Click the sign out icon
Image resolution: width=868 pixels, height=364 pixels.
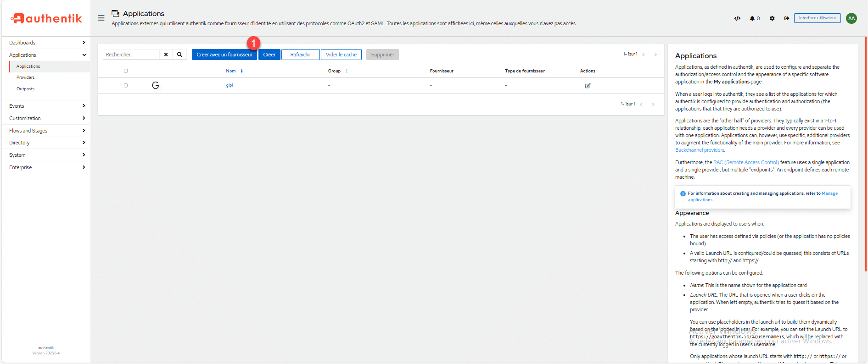(786, 18)
